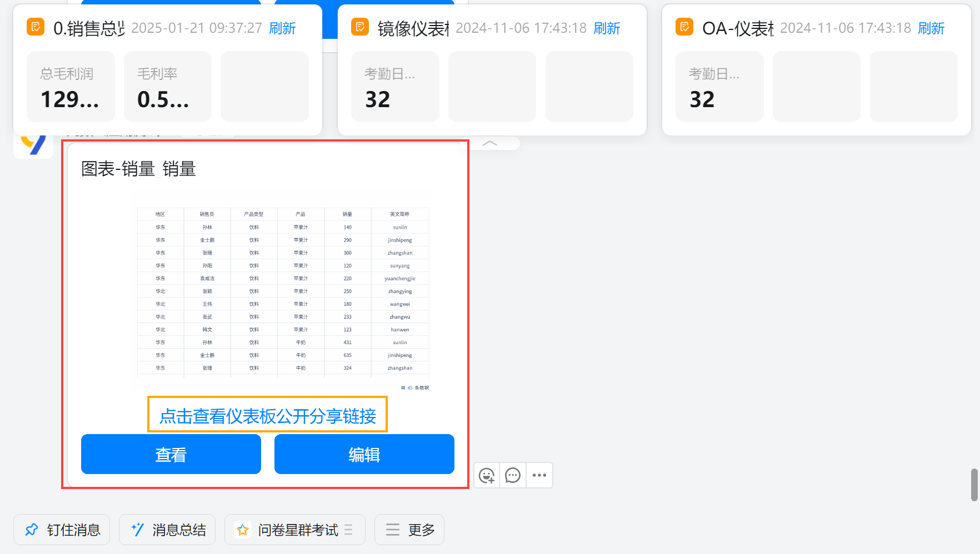Viewport: 980px width, 554px height.
Task: Click the 消息总结 button
Action: click(167, 530)
